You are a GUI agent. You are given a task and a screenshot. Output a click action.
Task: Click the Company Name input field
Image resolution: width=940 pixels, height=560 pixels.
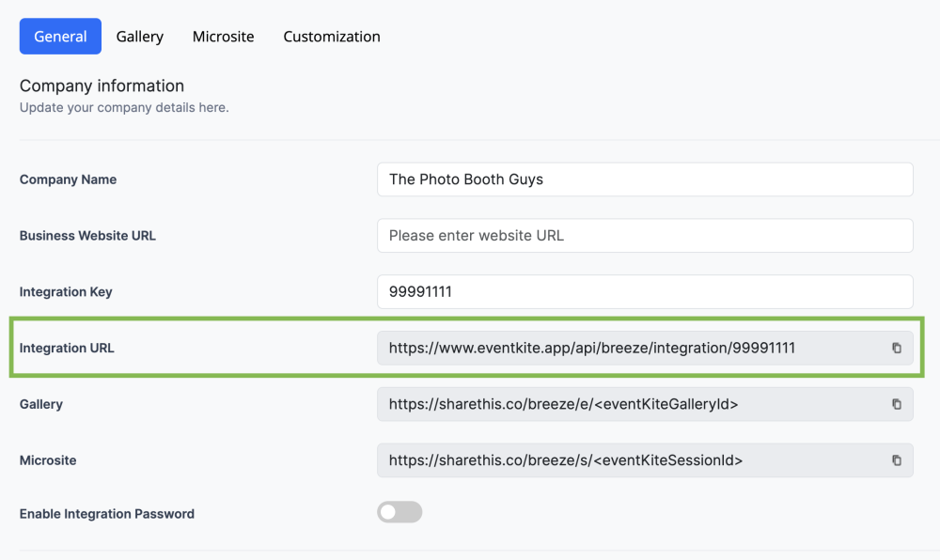pyautogui.click(x=645, y=179)
